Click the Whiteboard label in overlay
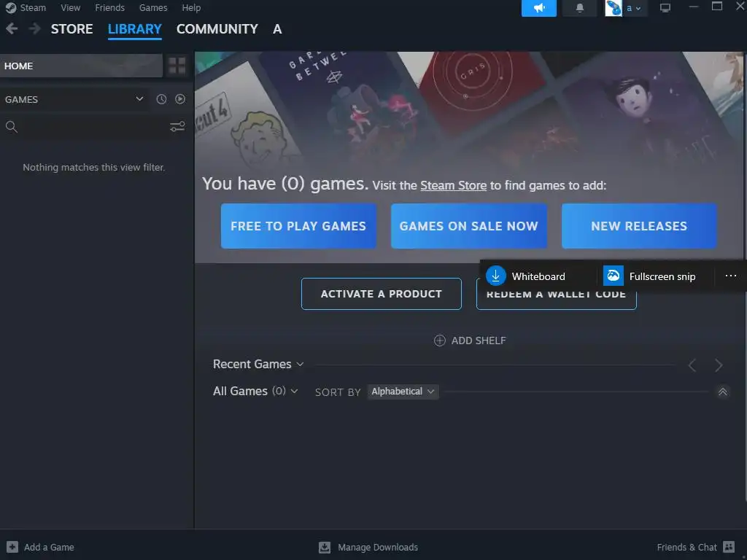Image resolution: width=747 pixels, height=560 pixels. point(538,276)
